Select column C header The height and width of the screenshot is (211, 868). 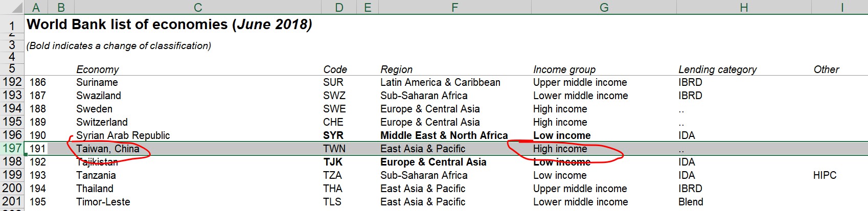coord(198,7)
